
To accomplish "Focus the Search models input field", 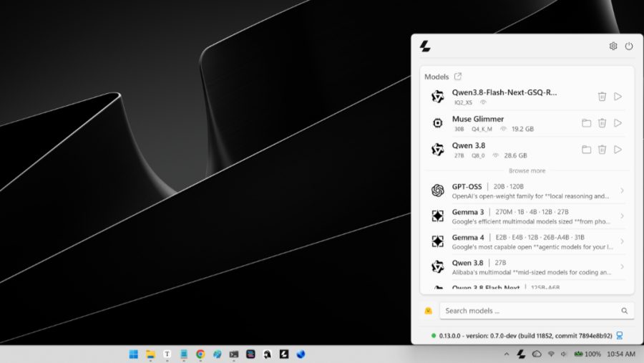I will (537, 311).
